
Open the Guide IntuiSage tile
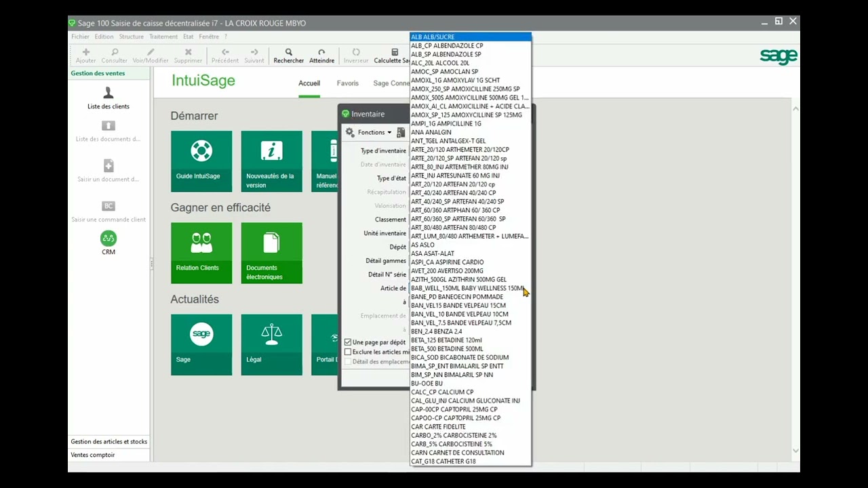(x=201, y=161)
